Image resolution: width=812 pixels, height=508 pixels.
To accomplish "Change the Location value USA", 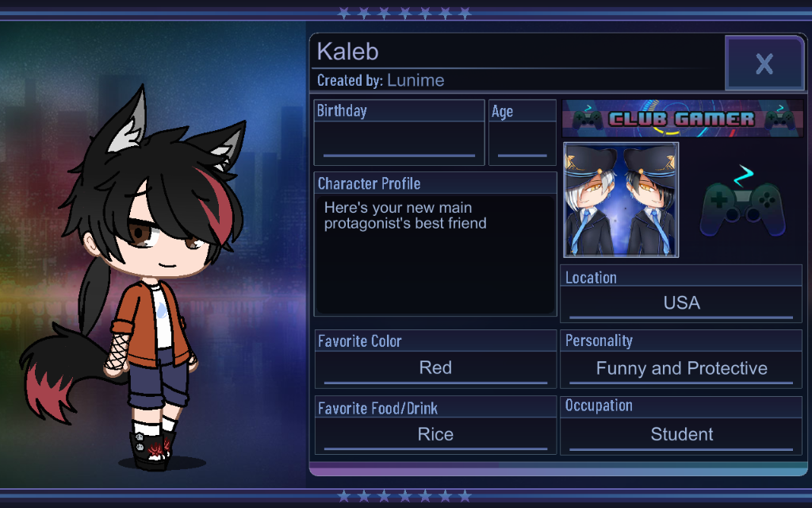I will coord(681,303).
